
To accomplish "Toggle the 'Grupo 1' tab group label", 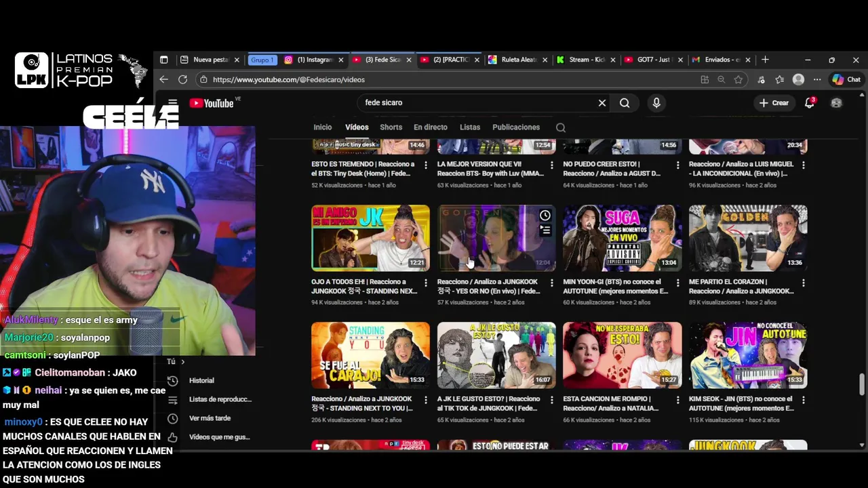I will pyautogui.click(x=262, y=60).
